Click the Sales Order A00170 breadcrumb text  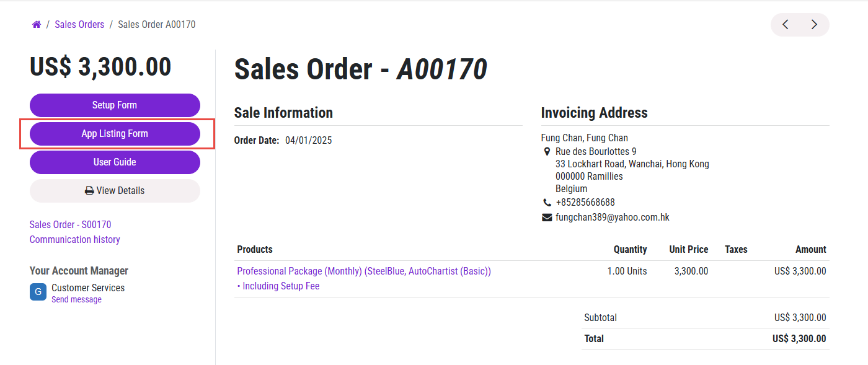[156, 25]
